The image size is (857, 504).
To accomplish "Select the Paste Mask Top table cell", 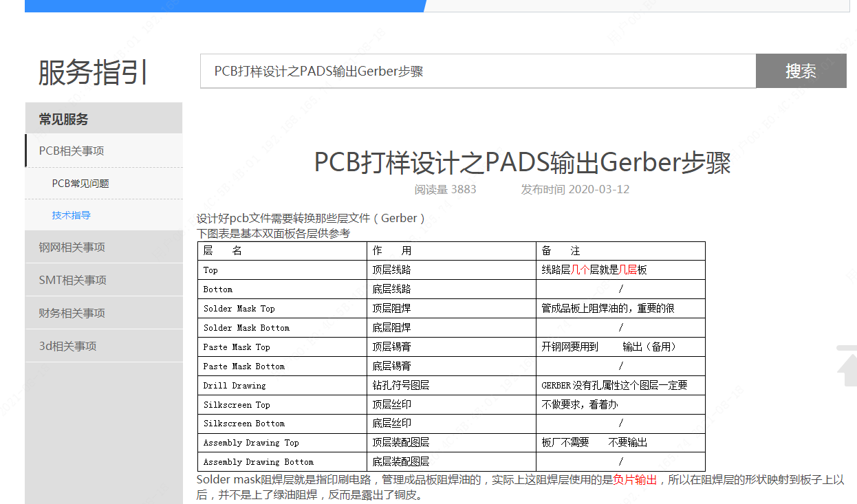I will (x=237, y=347).
